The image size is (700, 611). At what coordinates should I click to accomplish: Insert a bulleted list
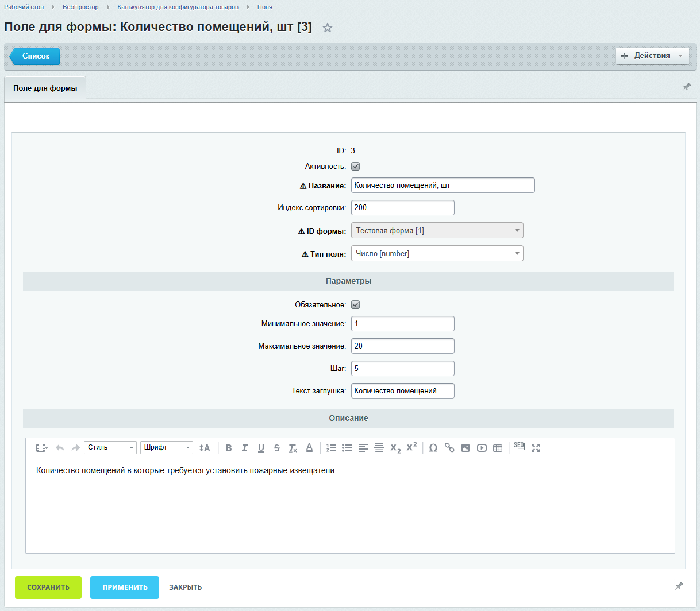coord(347,448)
